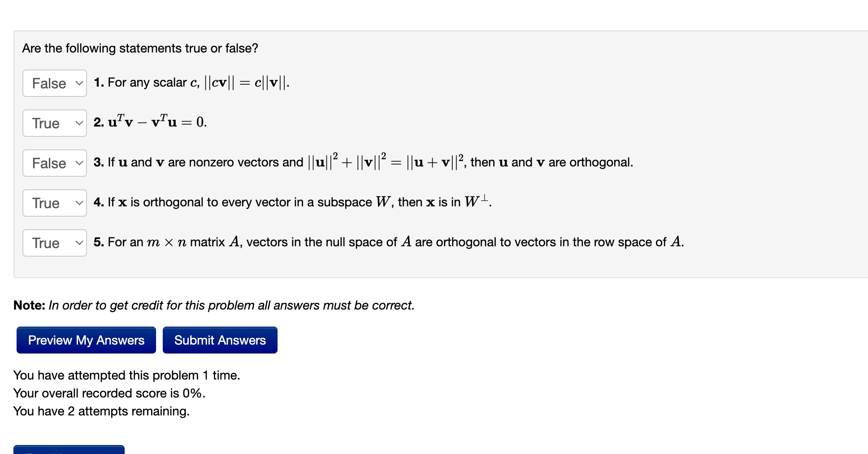Click the chevron arrow on statement 5's dropdown
The width and height of the screenshot is (868, 454).
tap(79, 243)
